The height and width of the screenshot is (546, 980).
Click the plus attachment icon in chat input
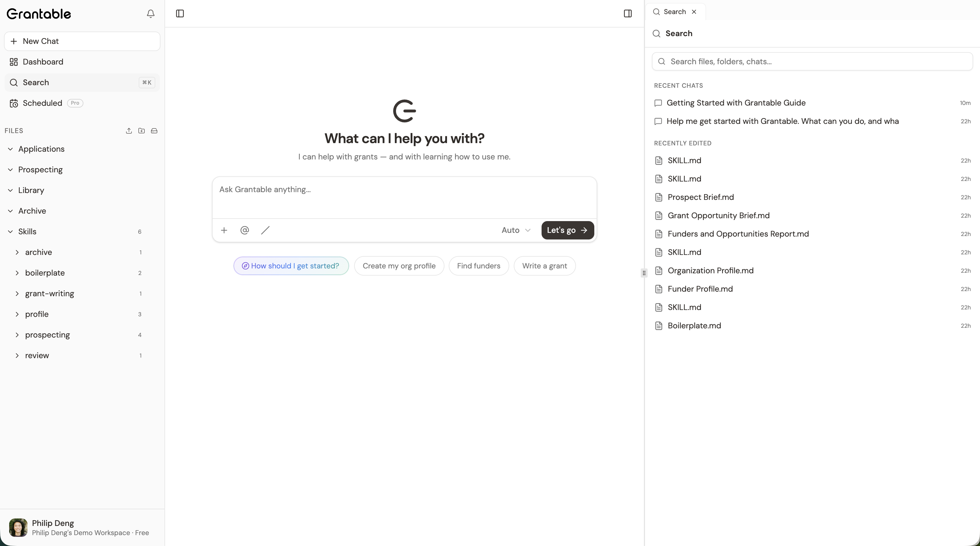coord(224,230)
